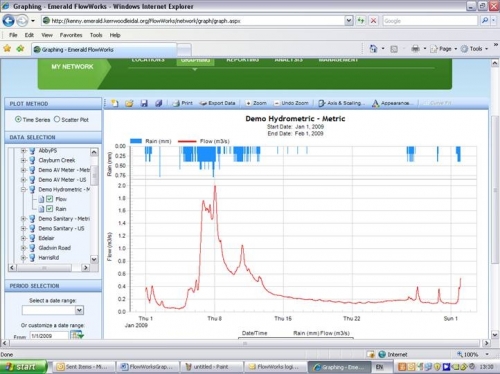The height and width of the screenshot is (374, 500).
Task: Click the Refresh page icon
Action: point(361,21)
